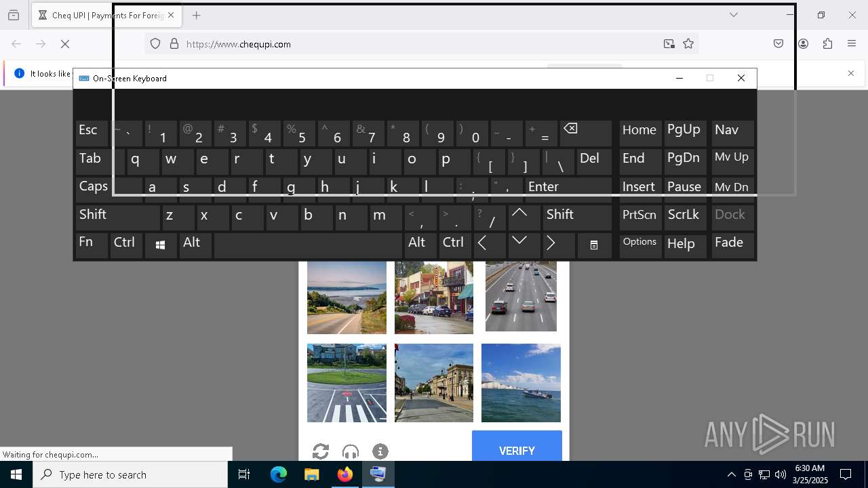Select the town street shops captcha image
Viewport: 868px width, 488px height.
pyautogui.click(x=434, y=298)
